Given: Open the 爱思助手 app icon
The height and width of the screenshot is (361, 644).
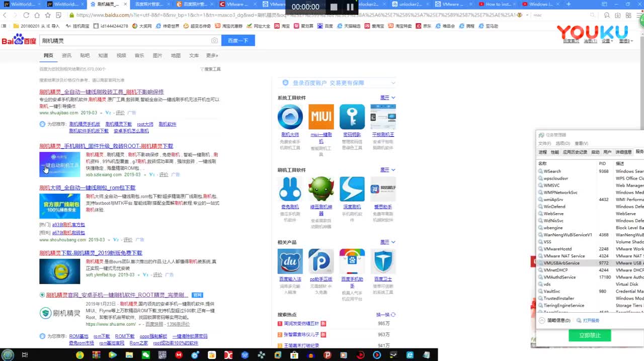Looking at the screenshot, I should click(x=383, y=189).
